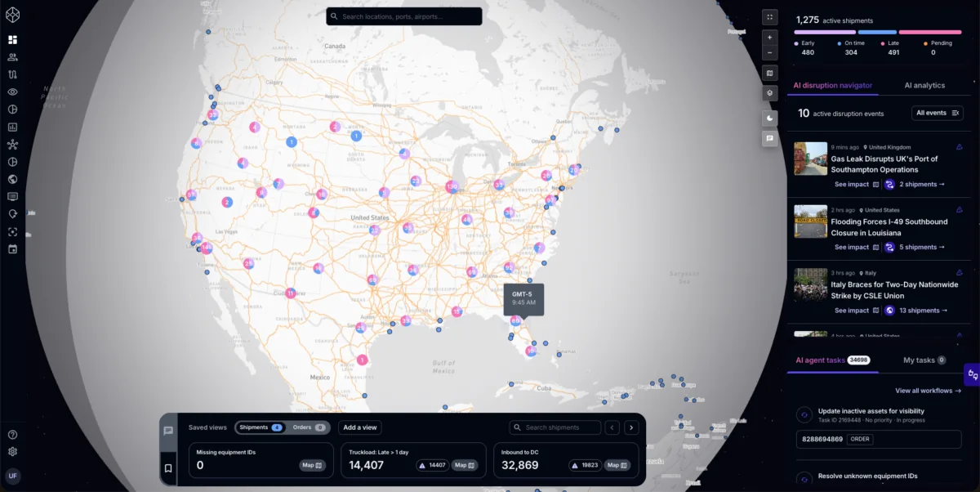Open the message lines icon in sidebar
The height and width of the screenshot is (492, 980).
click(12, 196)
